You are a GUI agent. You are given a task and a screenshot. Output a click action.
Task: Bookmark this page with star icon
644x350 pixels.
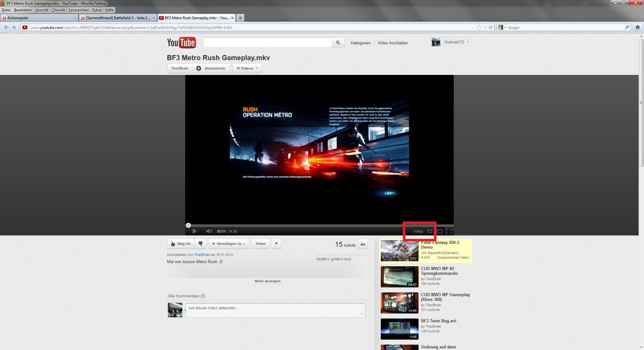click(479, 27)
